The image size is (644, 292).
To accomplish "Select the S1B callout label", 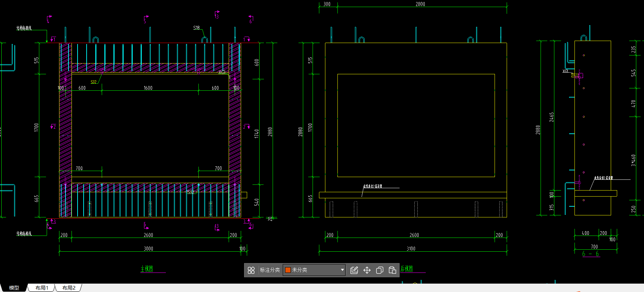I will pyautogui.click(x=196, y=28).
